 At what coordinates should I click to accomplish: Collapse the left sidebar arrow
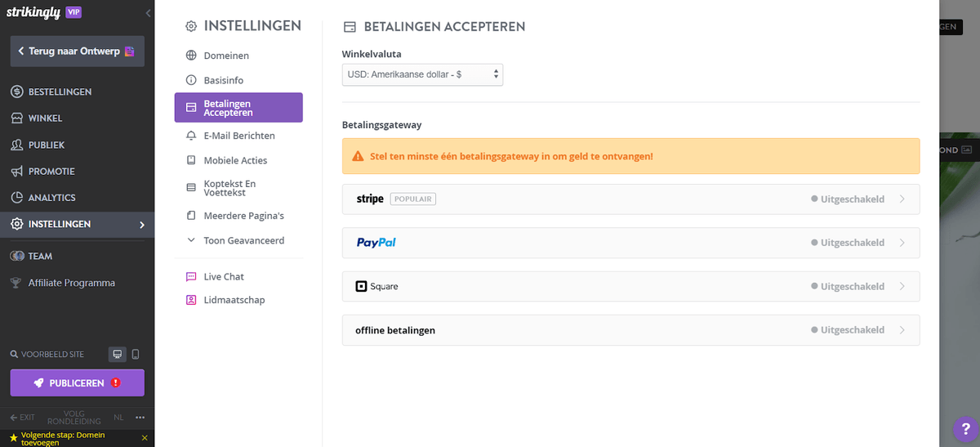[x=148, y=13]
